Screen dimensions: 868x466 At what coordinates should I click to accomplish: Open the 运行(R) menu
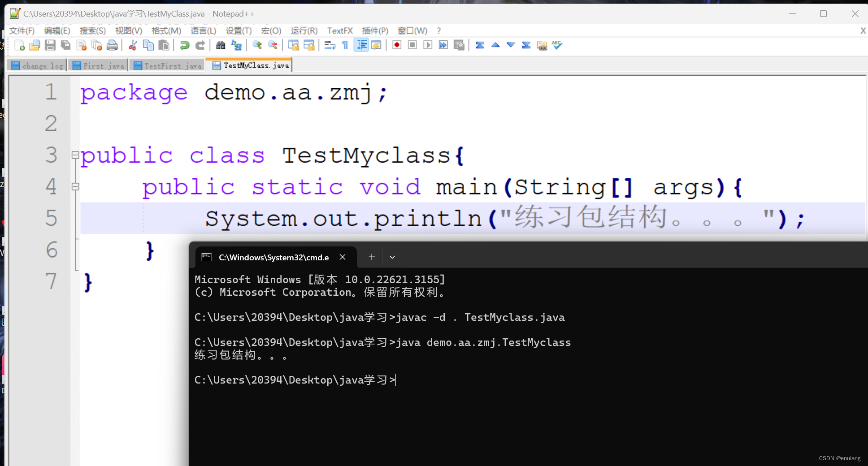(x=304, y=30)
